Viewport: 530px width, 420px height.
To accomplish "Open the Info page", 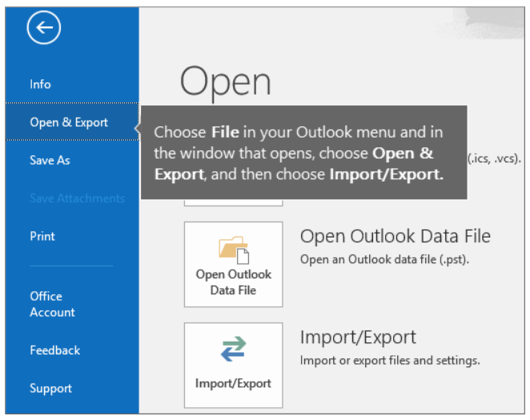I will pos(40,84).
